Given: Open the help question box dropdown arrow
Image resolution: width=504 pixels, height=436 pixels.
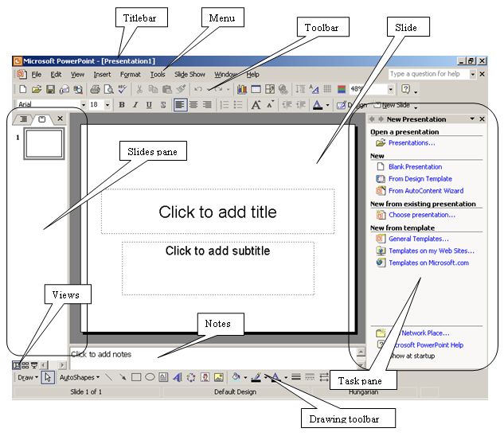Looking at the screenshot, I should (x=472, y=74).
